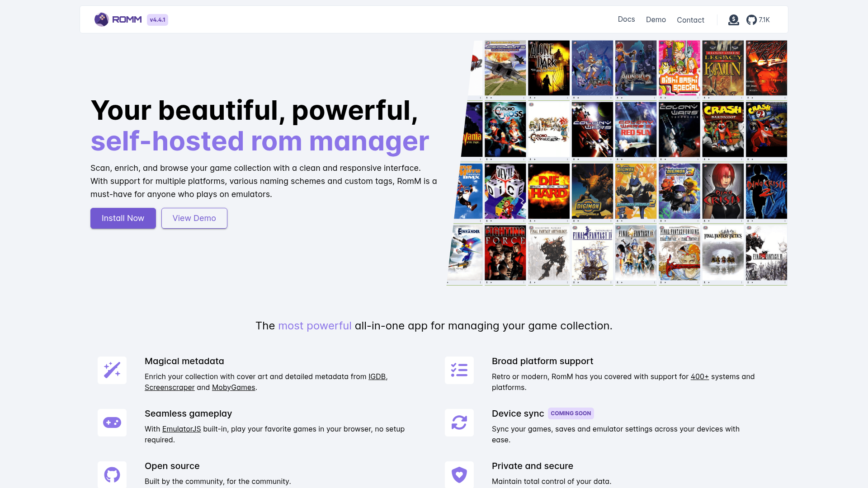868x488 pixels.
Task: Follow the IGDB link
Action: click(x=377, y=376)
